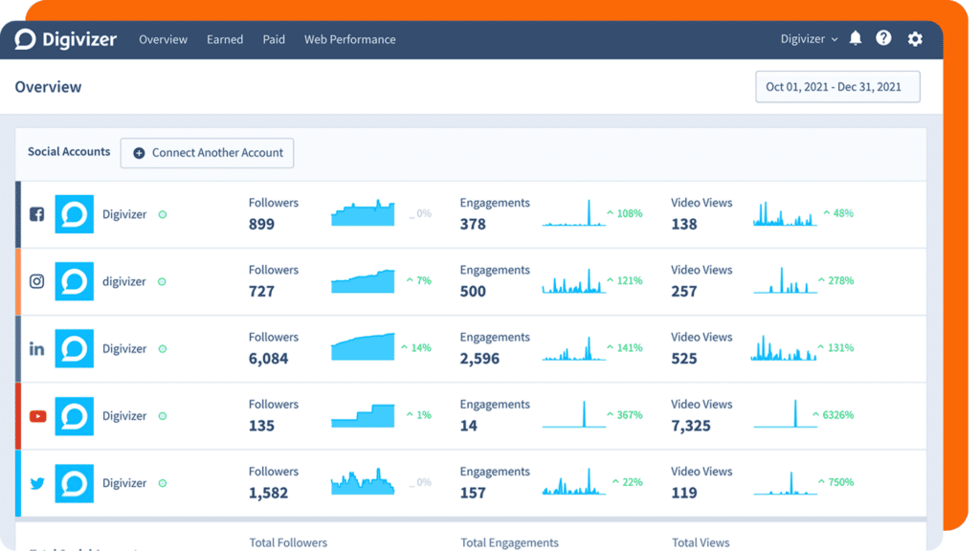Open the settings gear icon
The image size is (980, 551).
[x=915, y=39]
